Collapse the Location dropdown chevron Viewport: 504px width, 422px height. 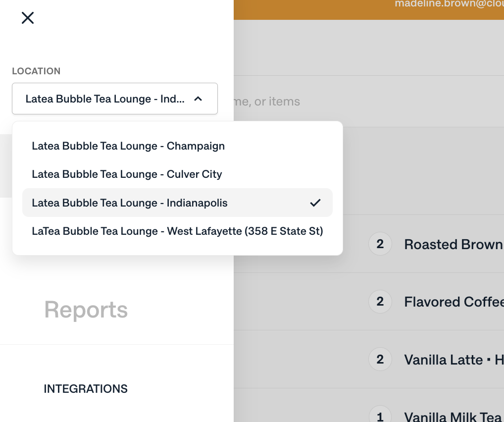tap(198, 99)
